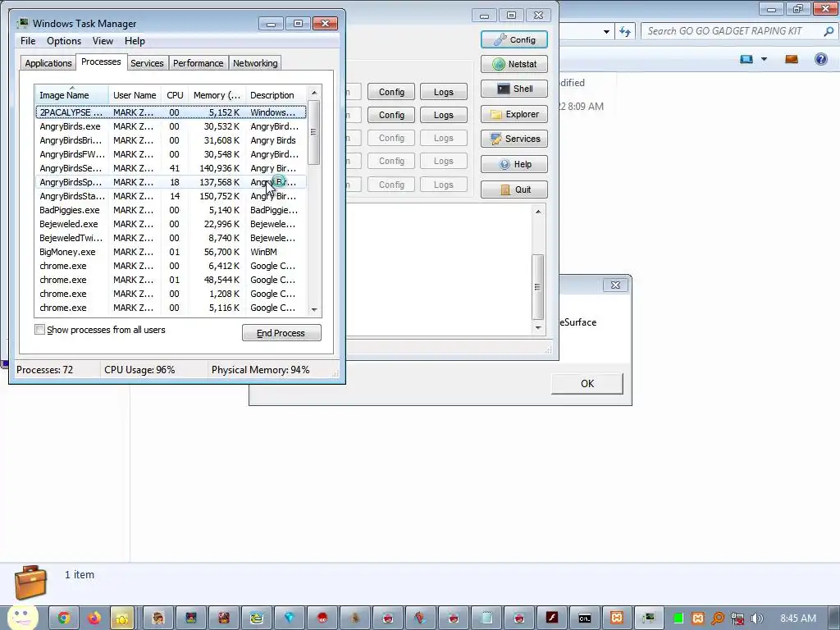This screenshot has height=630, width=840.
Task: Open the Options menu in Task Manager
Action: (x=64, y=41)
